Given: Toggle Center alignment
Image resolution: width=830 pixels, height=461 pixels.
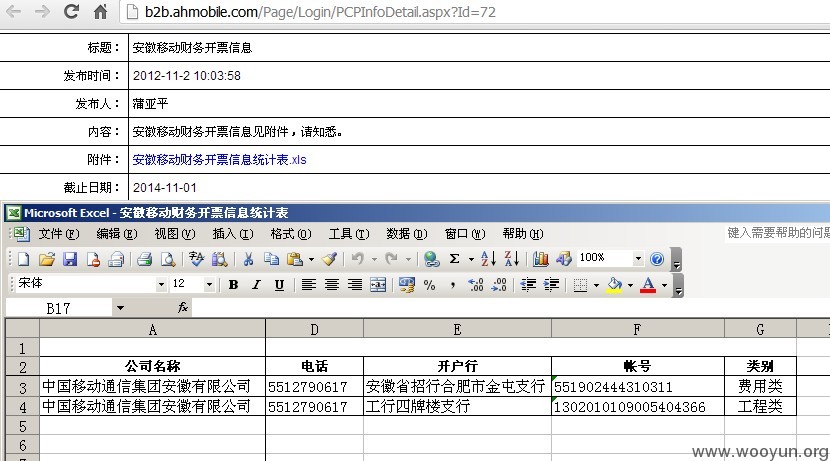Looking at the screenshot, I should tap(332, 285).
